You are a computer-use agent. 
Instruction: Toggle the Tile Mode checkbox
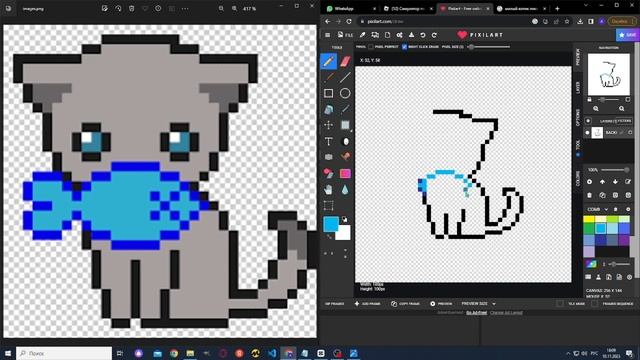coord(560,304)
